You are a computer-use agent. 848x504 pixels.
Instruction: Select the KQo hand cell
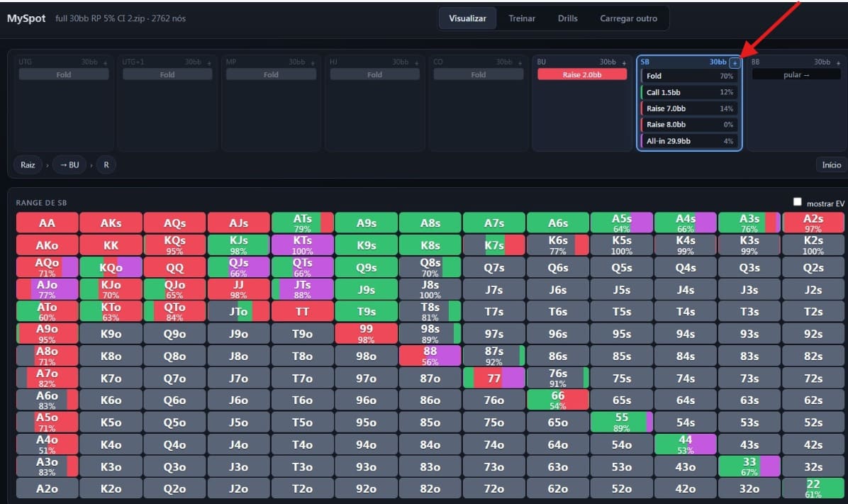111,267
